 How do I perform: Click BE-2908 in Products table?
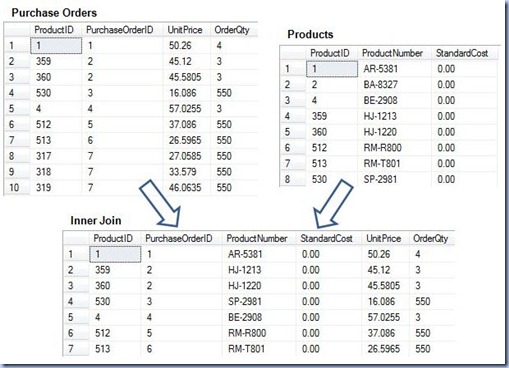381,100
